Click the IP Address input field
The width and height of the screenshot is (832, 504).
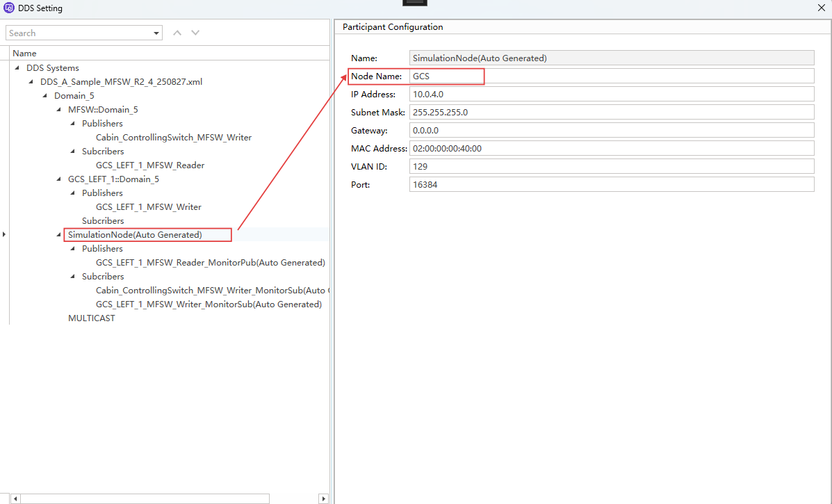(x=611, y=94)
